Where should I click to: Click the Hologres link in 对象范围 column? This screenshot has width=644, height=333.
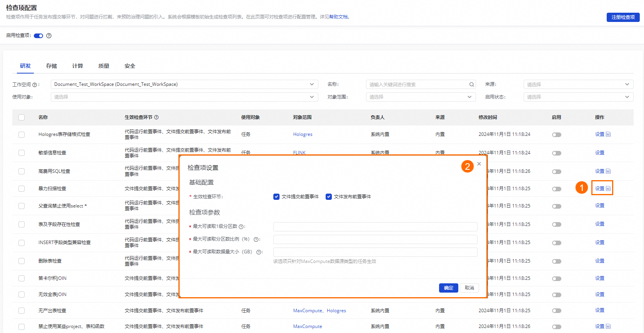[303, 135]
